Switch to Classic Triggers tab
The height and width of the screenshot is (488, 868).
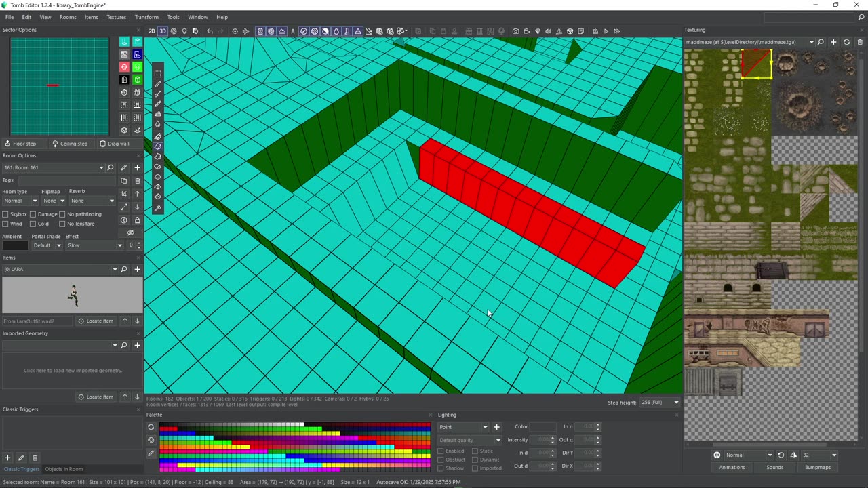point(22,469)
